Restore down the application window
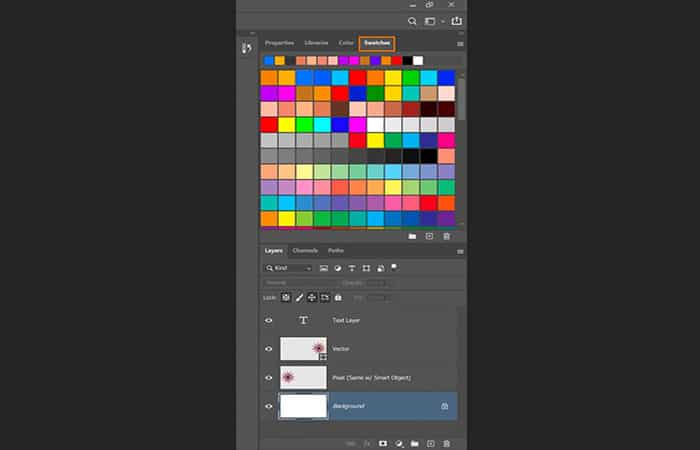Viewport: 700px width, 450px height. tap(429, 4)
